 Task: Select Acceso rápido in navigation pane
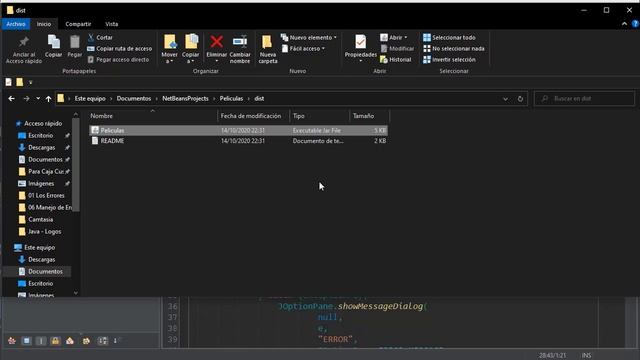click(x=43, y=123)
